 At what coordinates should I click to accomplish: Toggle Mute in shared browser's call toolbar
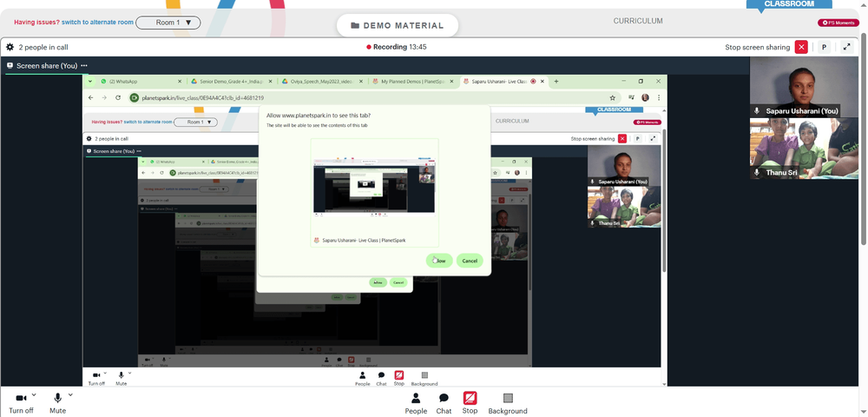[122, 378]
